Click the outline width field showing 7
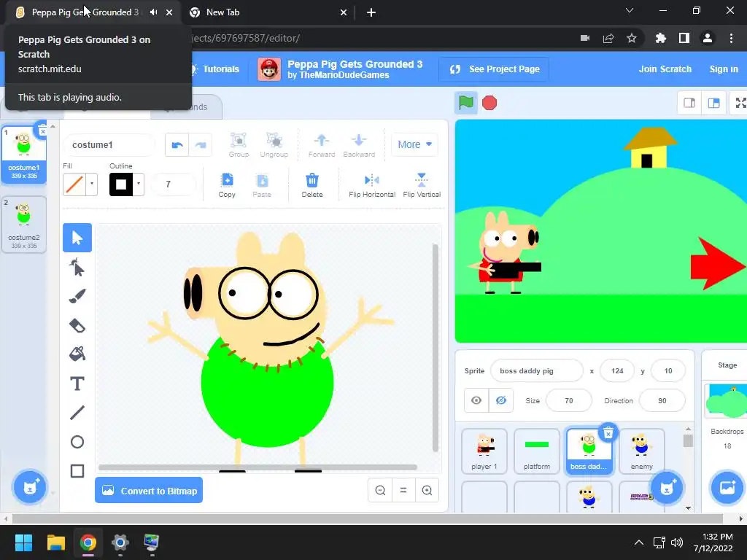 [174, 184]
